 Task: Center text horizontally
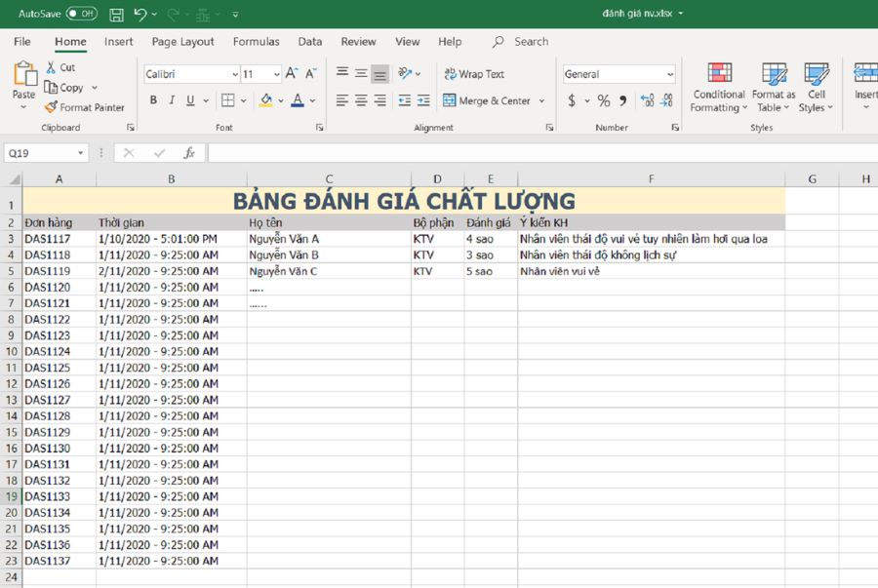click(361, 100)
